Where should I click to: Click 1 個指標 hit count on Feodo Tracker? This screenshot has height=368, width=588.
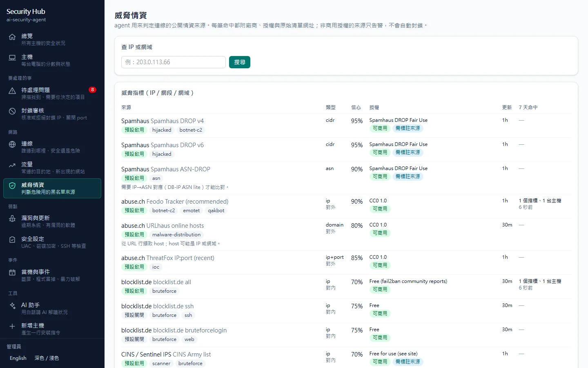[540, 201]
